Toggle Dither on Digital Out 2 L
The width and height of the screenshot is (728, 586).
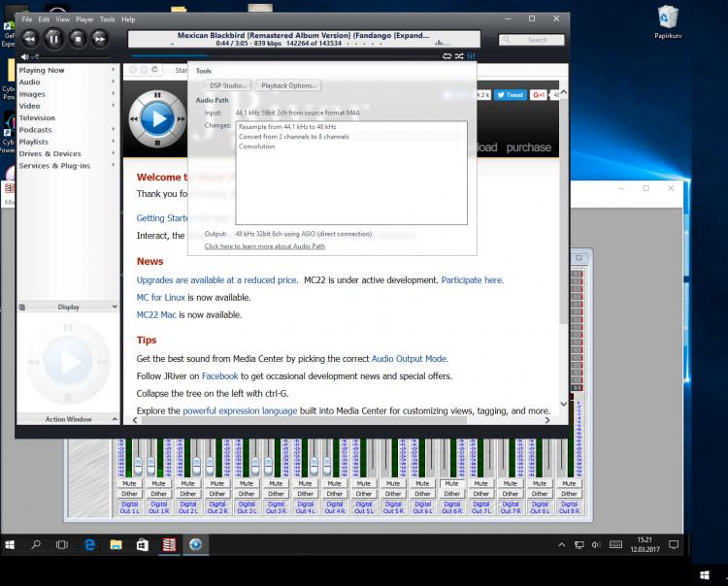[x=187, y=494]
